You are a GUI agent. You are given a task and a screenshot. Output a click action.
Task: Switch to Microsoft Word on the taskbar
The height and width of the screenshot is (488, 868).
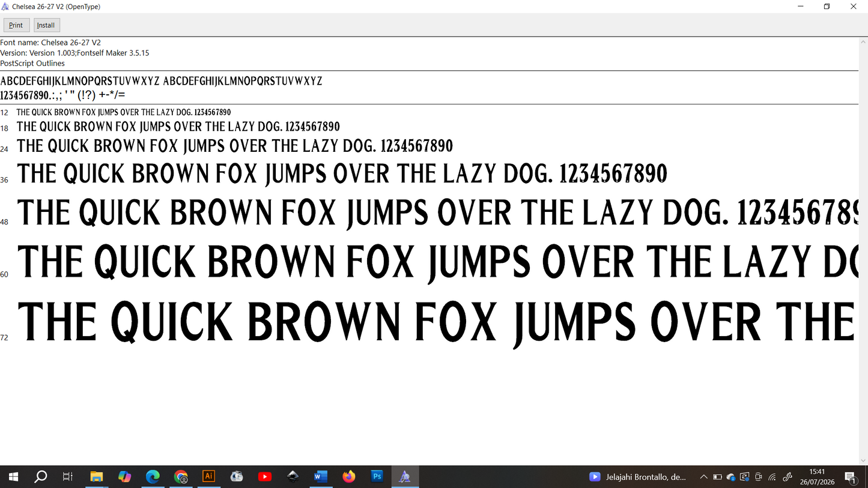pos(321,477)
